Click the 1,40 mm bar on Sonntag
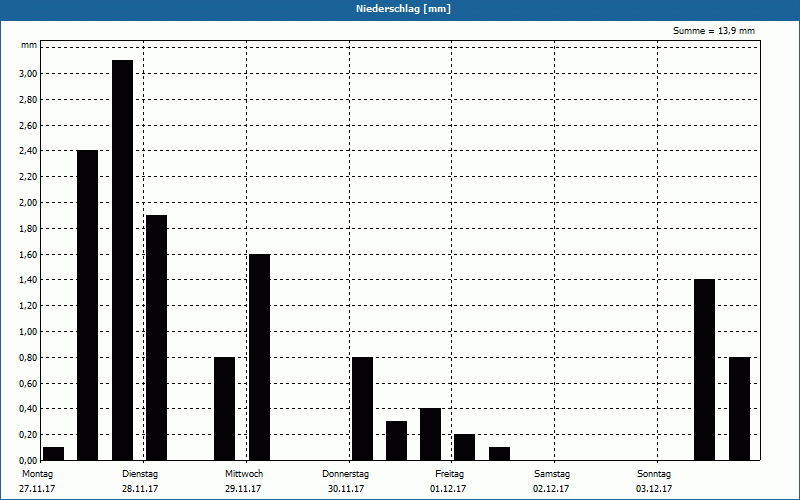 705,370
